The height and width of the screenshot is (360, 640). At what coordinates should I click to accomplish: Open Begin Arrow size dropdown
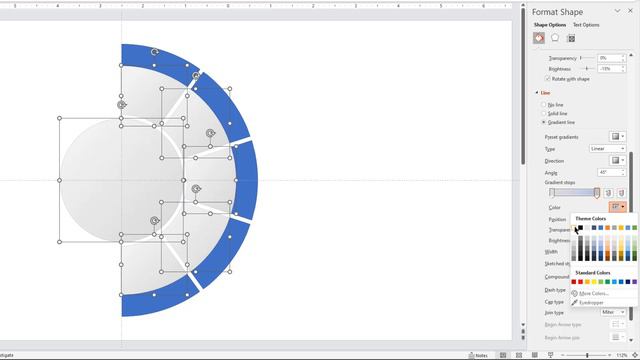[618, 337]
